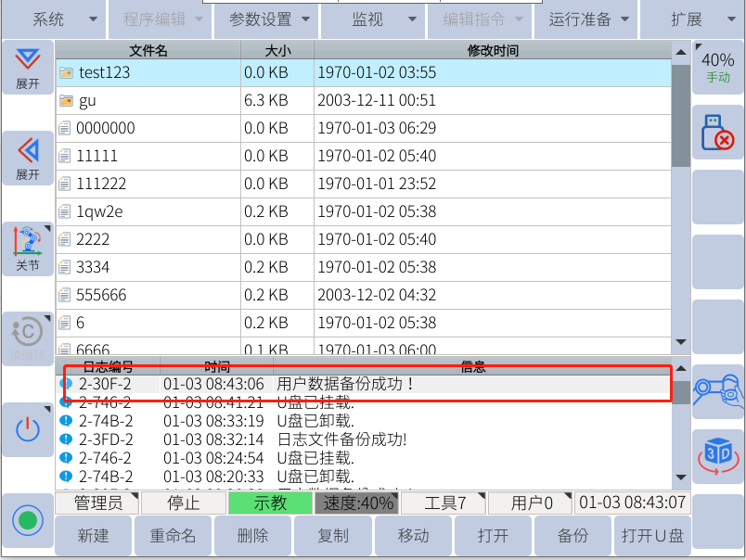This screenshot has height=560, width=746.
Task: Click the red downward double-chevron 展开 icon
Action: pos(28,68)
